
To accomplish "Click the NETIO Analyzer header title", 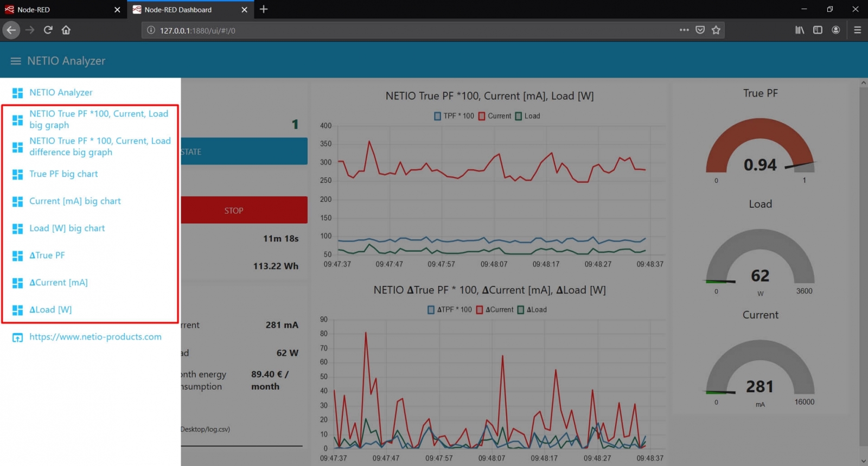I will [x=66, y=61].
